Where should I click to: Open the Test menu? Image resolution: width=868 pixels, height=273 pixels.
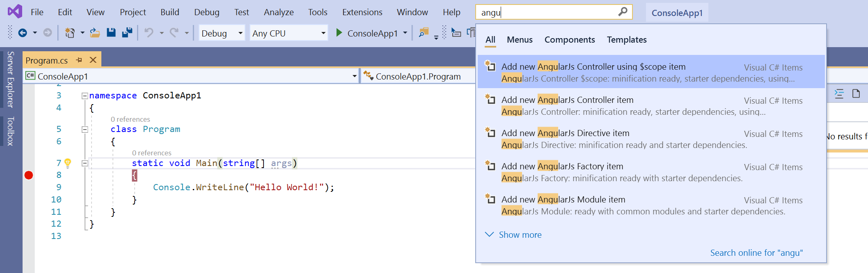(242, 12)
